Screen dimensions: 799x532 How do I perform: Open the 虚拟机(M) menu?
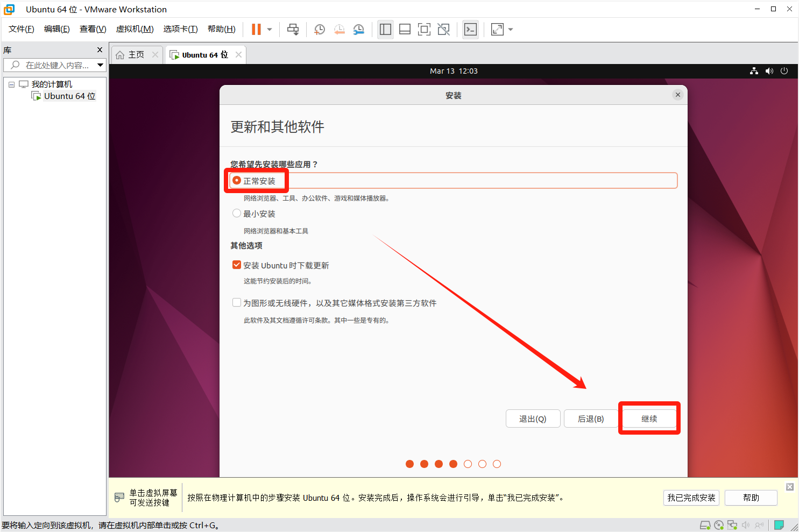[135, 29]
